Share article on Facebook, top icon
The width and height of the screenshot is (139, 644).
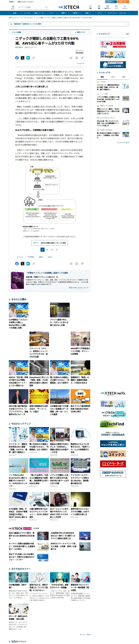coord(17,58)
